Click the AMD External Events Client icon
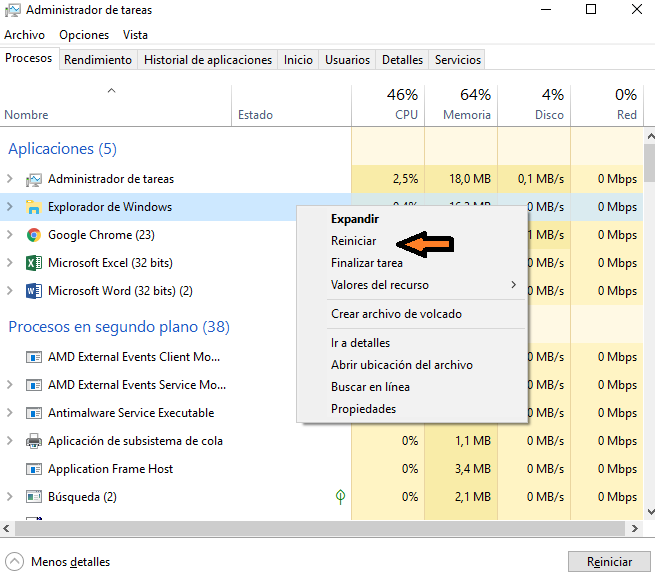This screenshot has width=655, height=579. pyautogui.click(x=33, y=358)
